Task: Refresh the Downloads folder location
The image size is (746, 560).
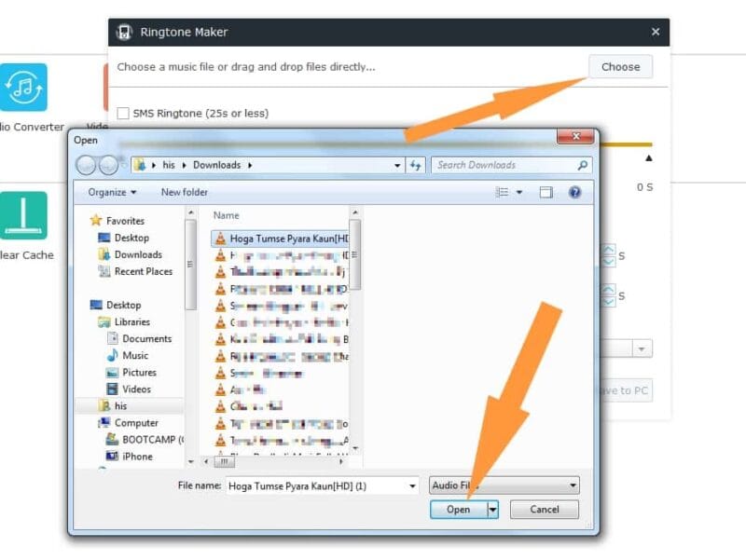Action: (415, 166)
